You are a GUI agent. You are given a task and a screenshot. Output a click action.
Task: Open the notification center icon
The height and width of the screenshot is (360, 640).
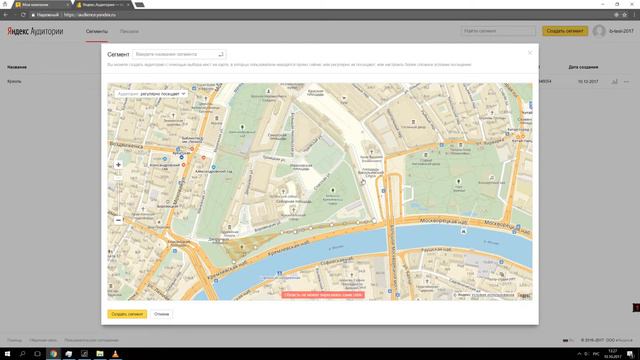[x=631, y=354]
